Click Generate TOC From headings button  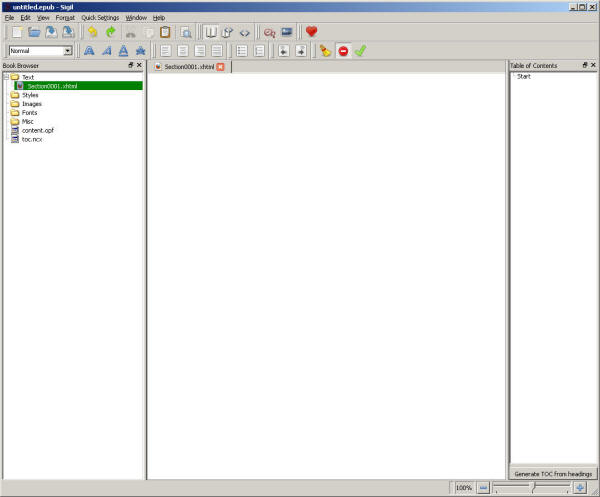[553, 474]
